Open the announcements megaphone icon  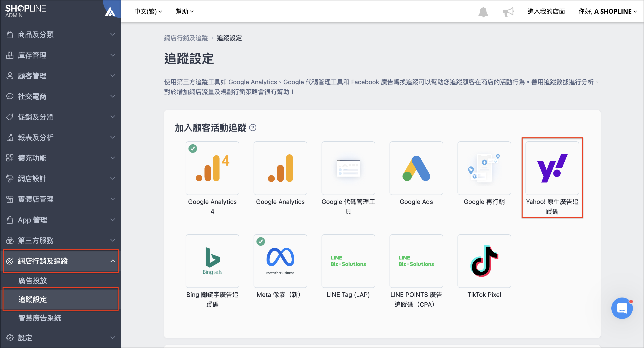point(508,12)
